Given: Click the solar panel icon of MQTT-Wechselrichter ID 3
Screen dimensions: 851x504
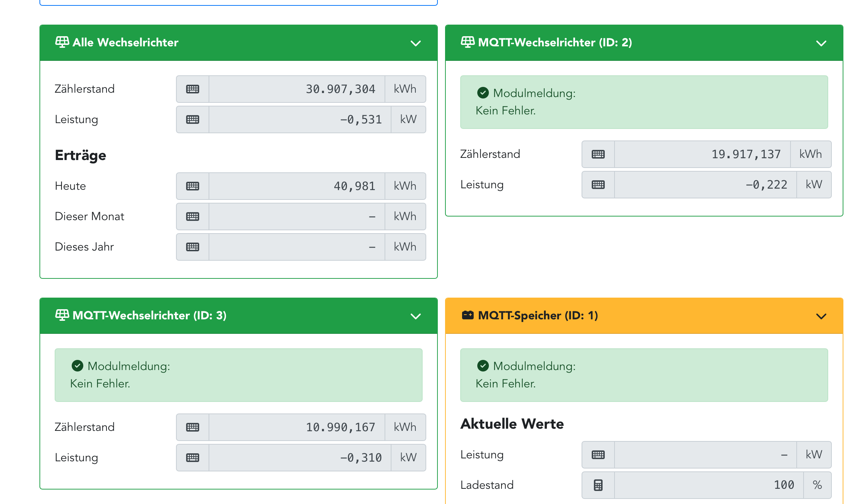Looking at the screenshot, I should point(62,315).
